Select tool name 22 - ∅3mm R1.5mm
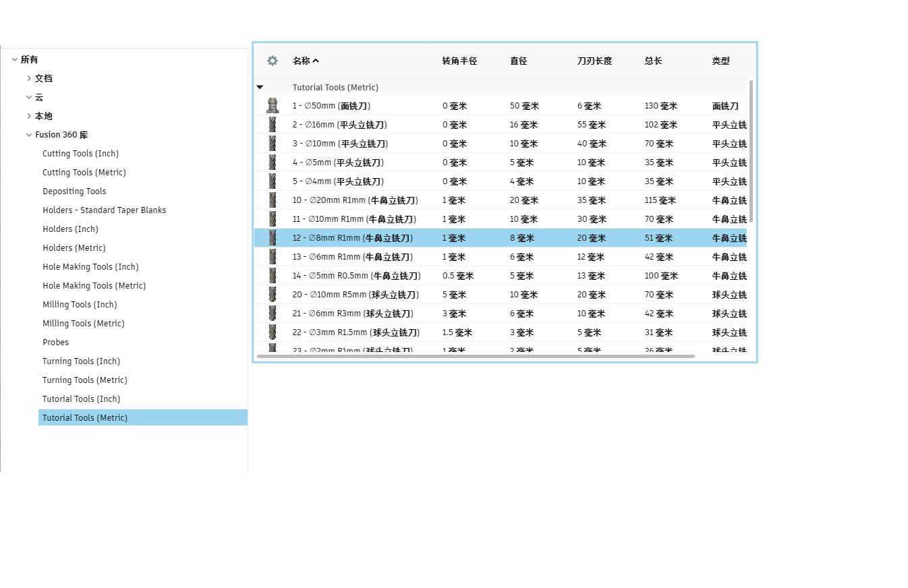This screenshot has height=588, width=908. tap(356, 332)
